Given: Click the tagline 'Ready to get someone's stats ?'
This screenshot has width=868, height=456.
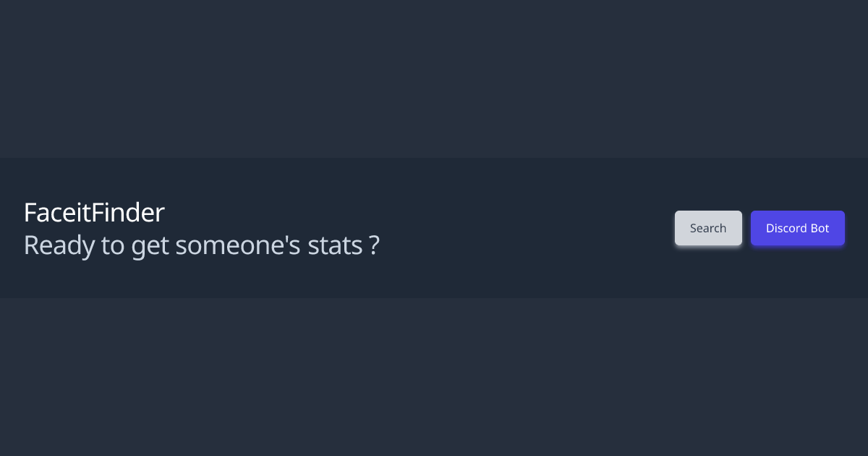Looking at the screenshot, I should tap(200, 245).
